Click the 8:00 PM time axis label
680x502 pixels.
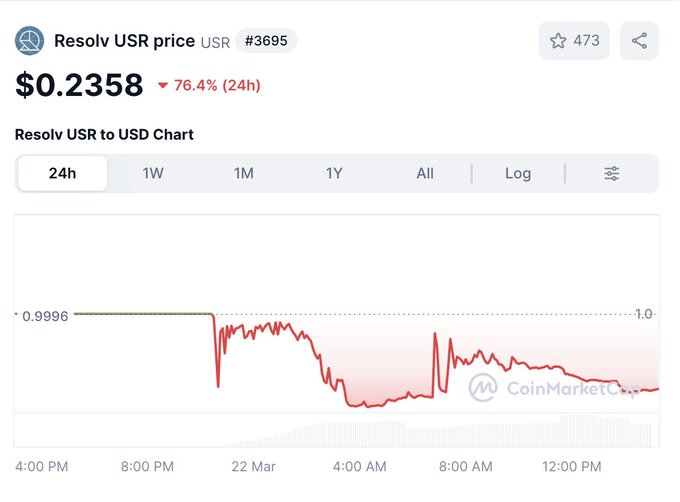[147, 466]
